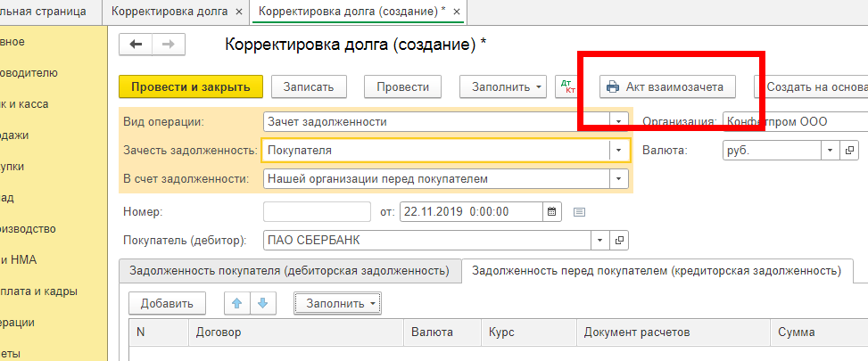Click the comment icon beside date
The image size is (868, 361).
click(x=579, y=212)
